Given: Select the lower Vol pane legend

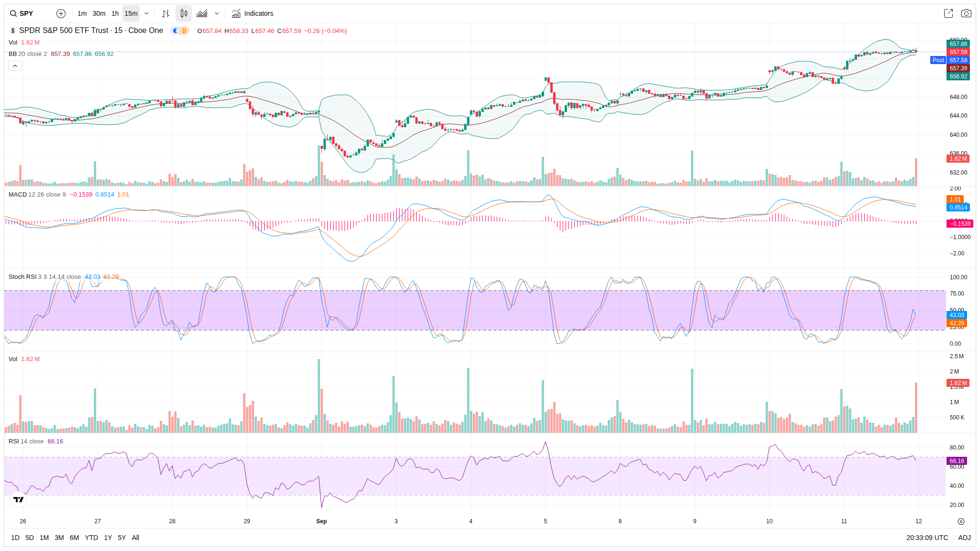Looking at the screenshot, I should pyautogui.click(x=24, y=359).
